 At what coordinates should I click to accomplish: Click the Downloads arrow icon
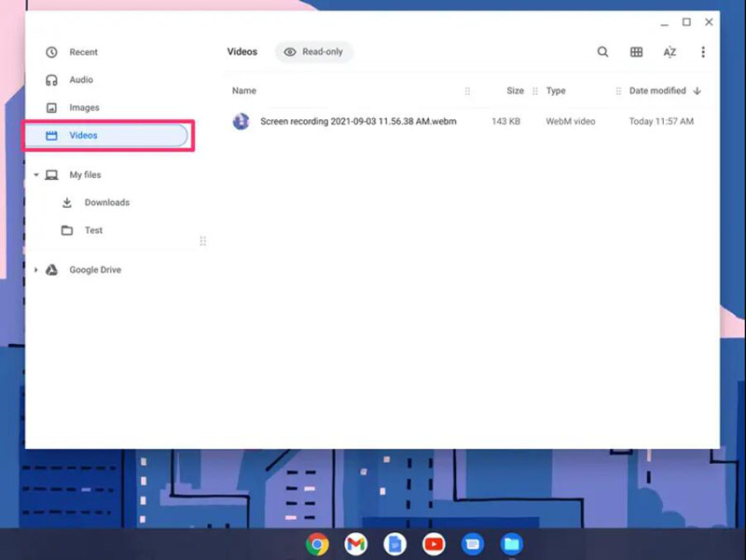point(67,202)
